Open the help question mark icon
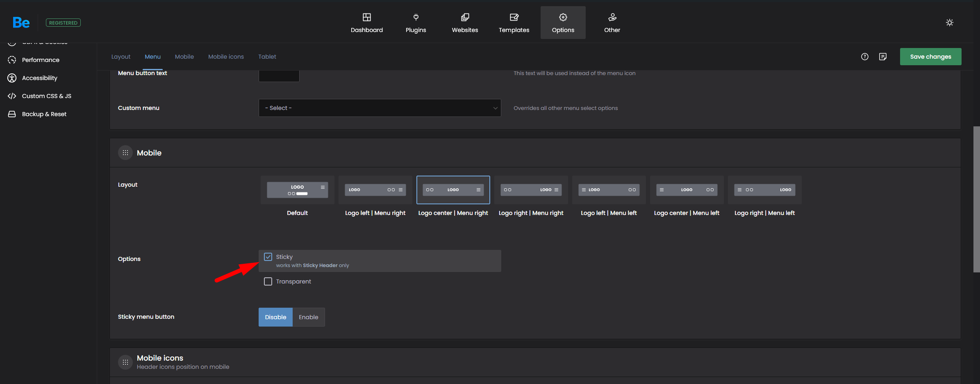980x384 pixels. point(865,57)
